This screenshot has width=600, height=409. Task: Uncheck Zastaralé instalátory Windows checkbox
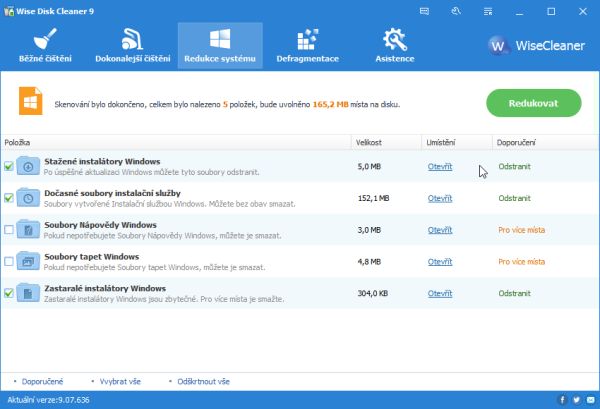coord(9,293)
